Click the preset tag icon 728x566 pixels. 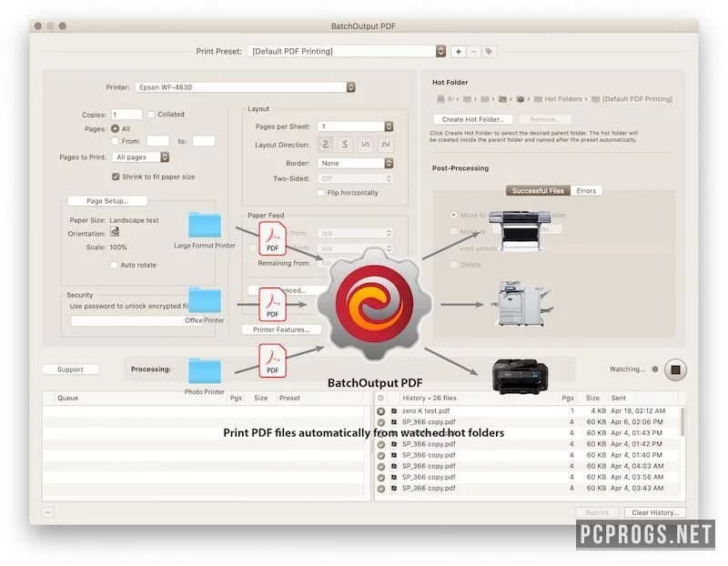[x=489, y=52]
